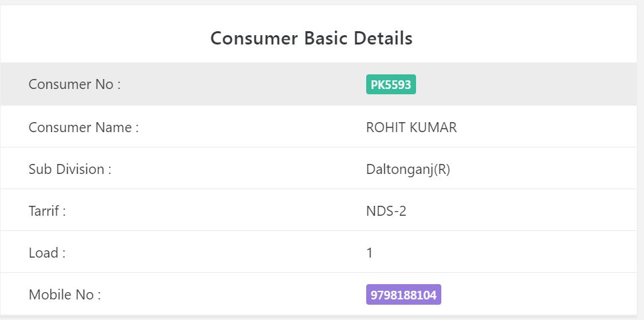Click the Sub Division table row
644x320 pixels.
tap(319, 168)
